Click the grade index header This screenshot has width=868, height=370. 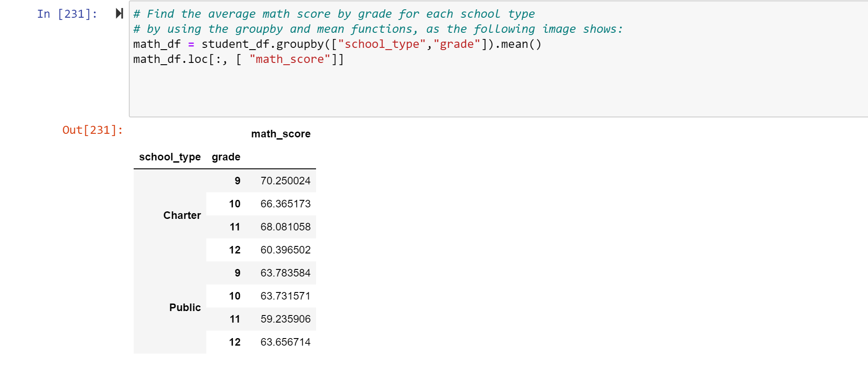[x=226, y=157]
